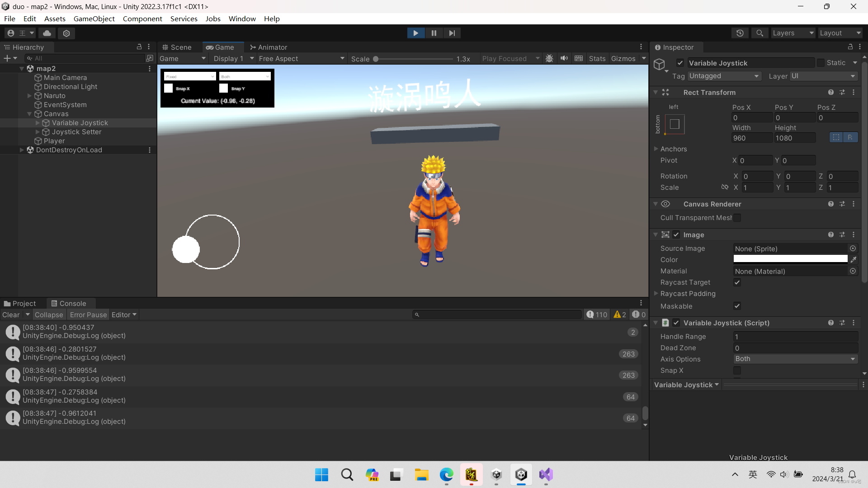Expand Naruto in the Hierarchy
Viewport: 868px width, 488px height.
[30, 95]
